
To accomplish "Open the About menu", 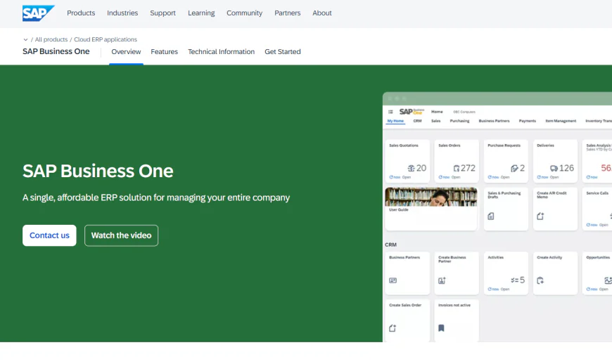I will (x=322, y=13).
